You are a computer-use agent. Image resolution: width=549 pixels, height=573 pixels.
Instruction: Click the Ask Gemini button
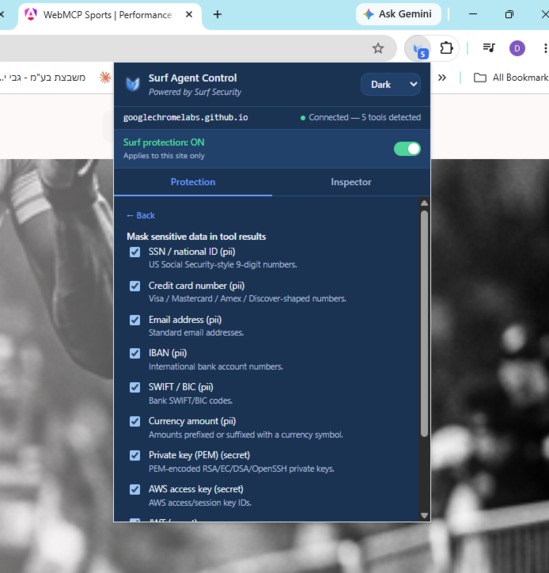point(398,14)
